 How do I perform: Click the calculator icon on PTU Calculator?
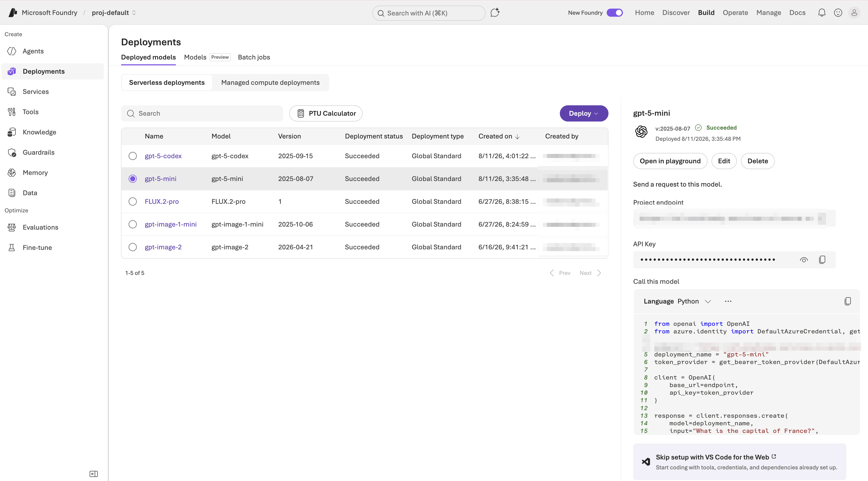301,113
